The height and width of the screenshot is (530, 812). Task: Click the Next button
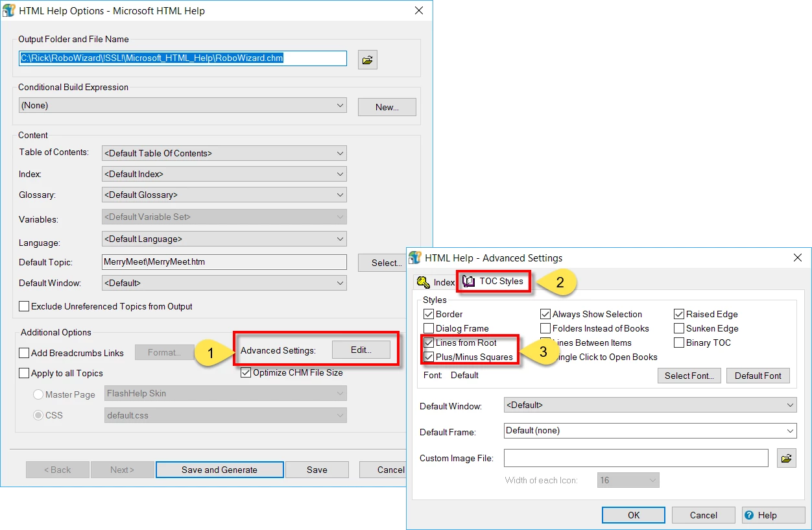(x=122, y=470)
